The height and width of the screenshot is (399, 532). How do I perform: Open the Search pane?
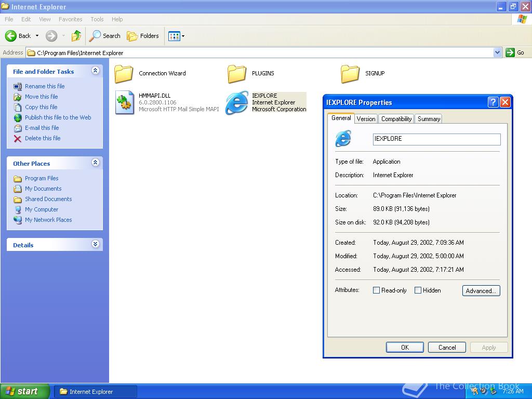tap(105, 36)
